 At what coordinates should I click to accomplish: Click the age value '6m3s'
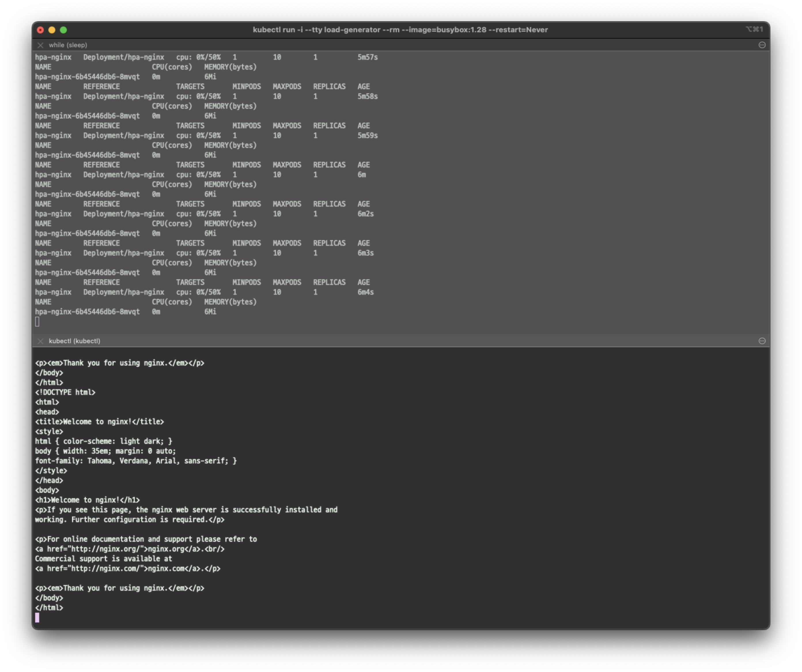(366, 253)
